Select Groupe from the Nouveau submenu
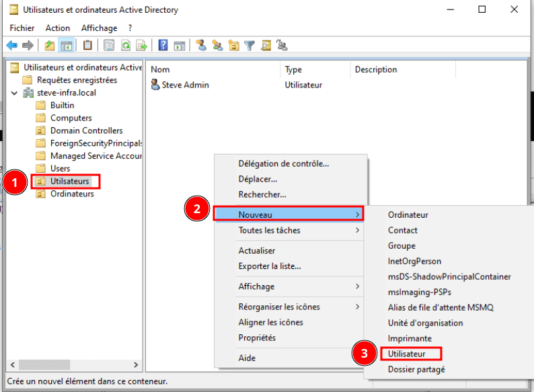 click(x=402, y=246)
